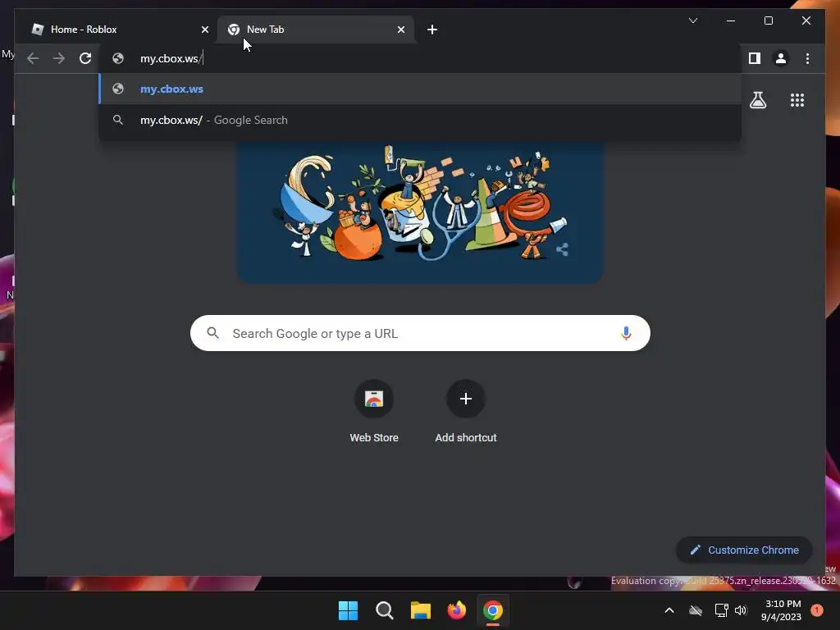Choose the my.cbox.ws autocomplete suggestion
This screenshot has height=630, width=840.
pos(419,89)
